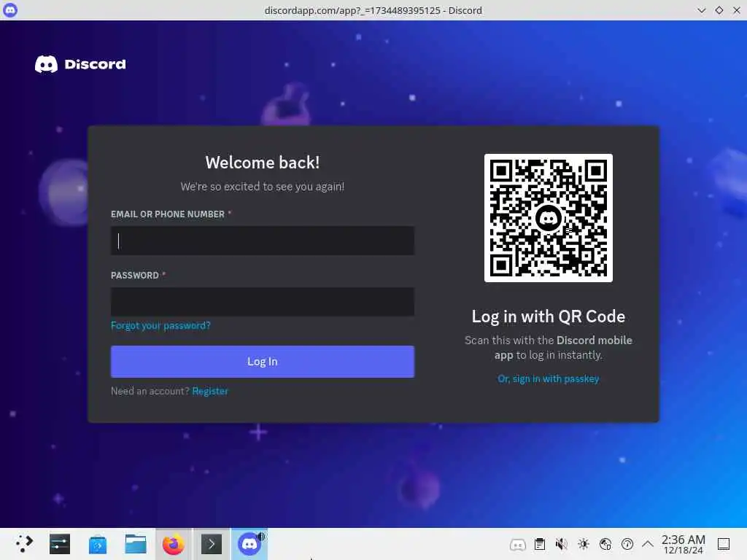Viewport: 747px width, 560px height.
Task: Click the login QR code image
Action: [549, 218]
